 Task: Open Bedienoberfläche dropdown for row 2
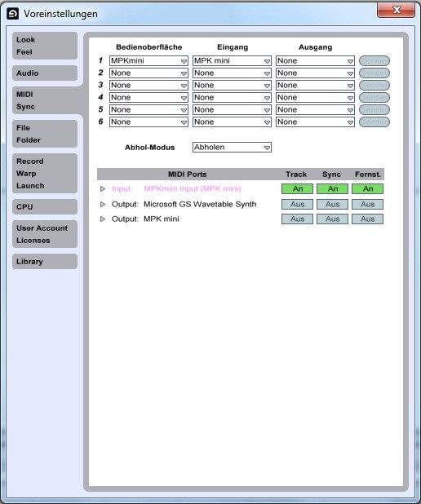(x=148, y=73)
